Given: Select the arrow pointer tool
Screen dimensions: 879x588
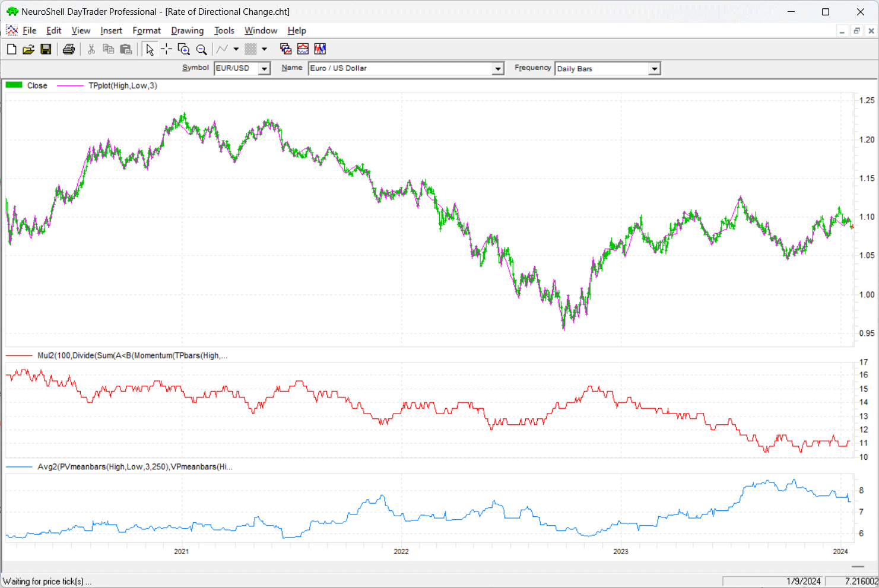Looking at the screenshot, I should click(x=150, y=49).
